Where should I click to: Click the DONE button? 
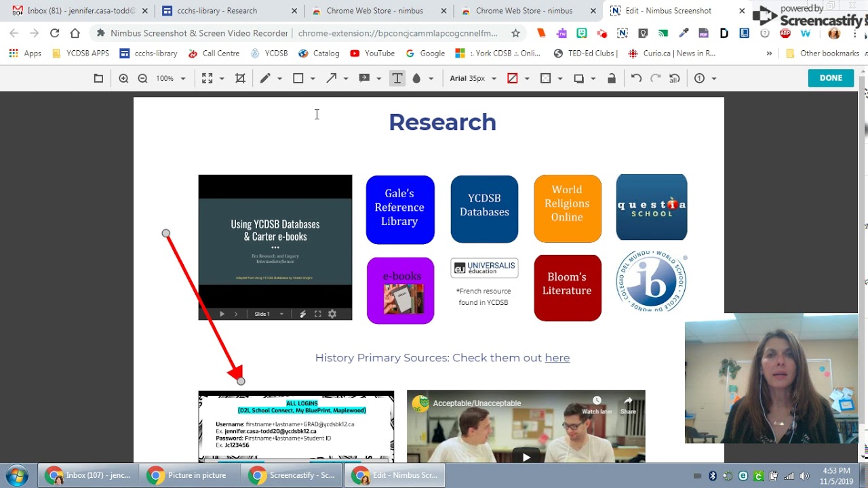(831, 78)
